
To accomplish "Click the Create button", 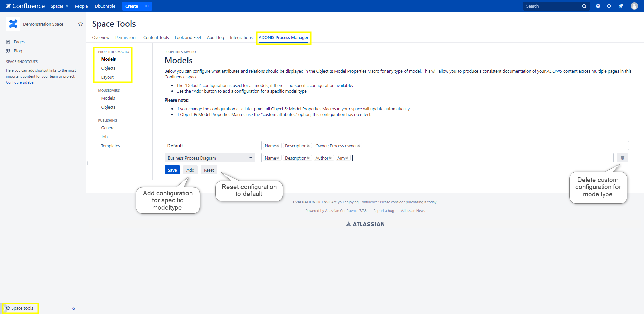I will 131,6.
